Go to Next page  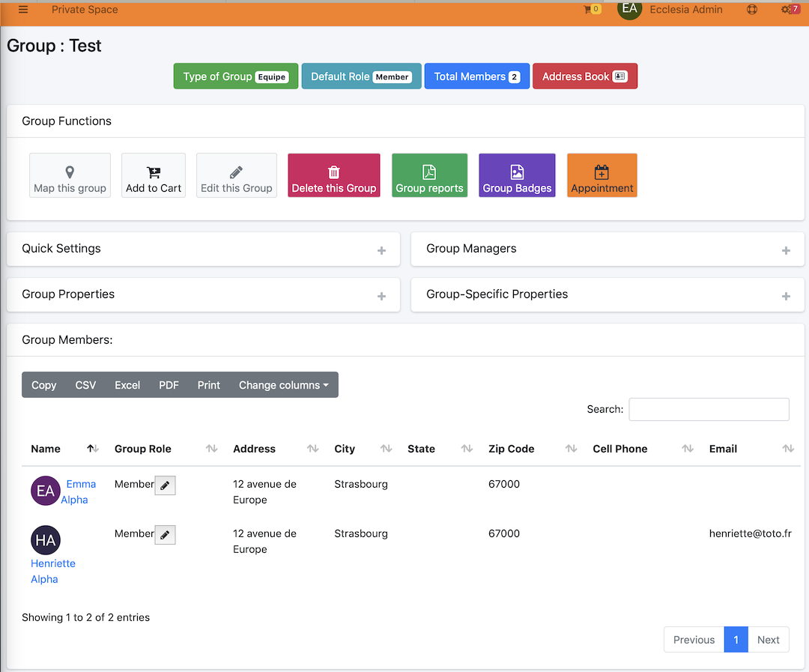769,640
